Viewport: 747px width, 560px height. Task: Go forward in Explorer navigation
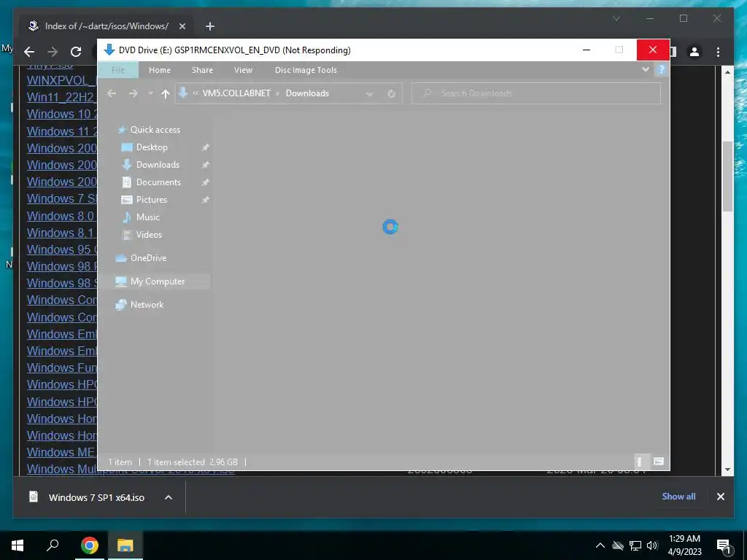(x=133, y=93)
